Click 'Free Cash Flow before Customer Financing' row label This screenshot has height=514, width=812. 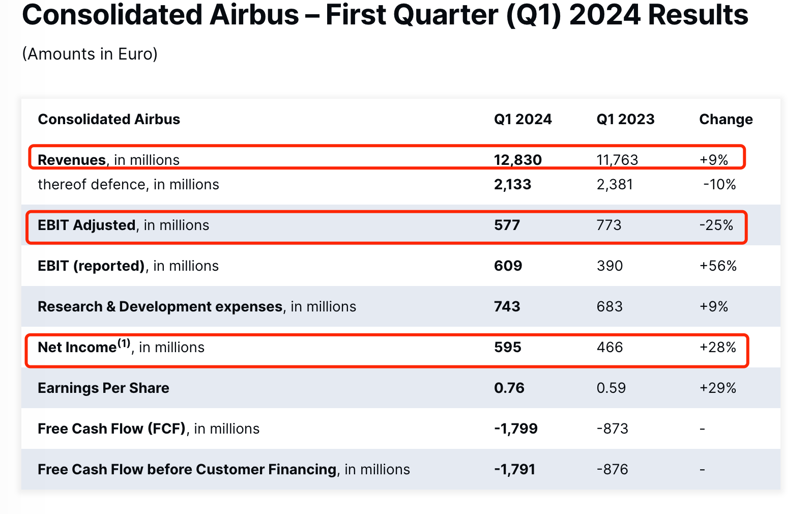coord(187,469)
